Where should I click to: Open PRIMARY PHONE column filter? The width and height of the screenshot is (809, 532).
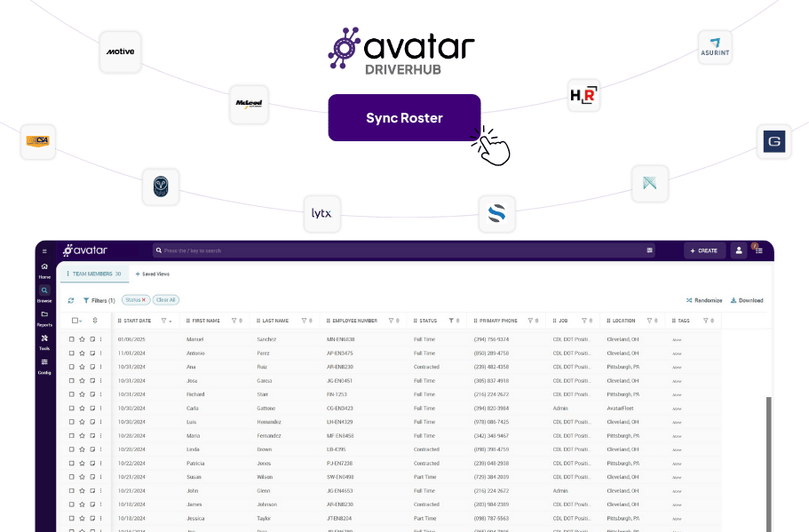click(x=530, y=321)
